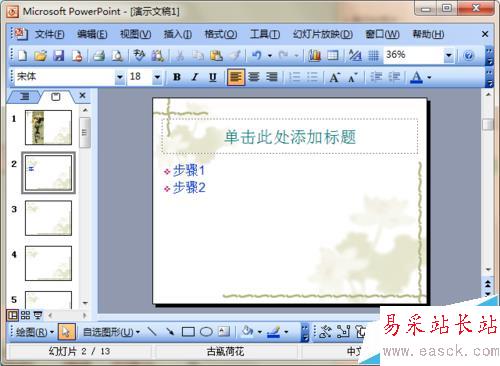The height and width of the screenshot is (366, 500).
Task: Click the 步骤2 bullet text
Action: click(189, 188)
